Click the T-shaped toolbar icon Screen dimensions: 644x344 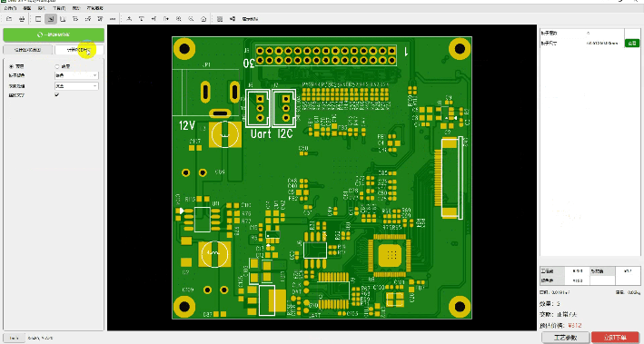tap(142, 19)
